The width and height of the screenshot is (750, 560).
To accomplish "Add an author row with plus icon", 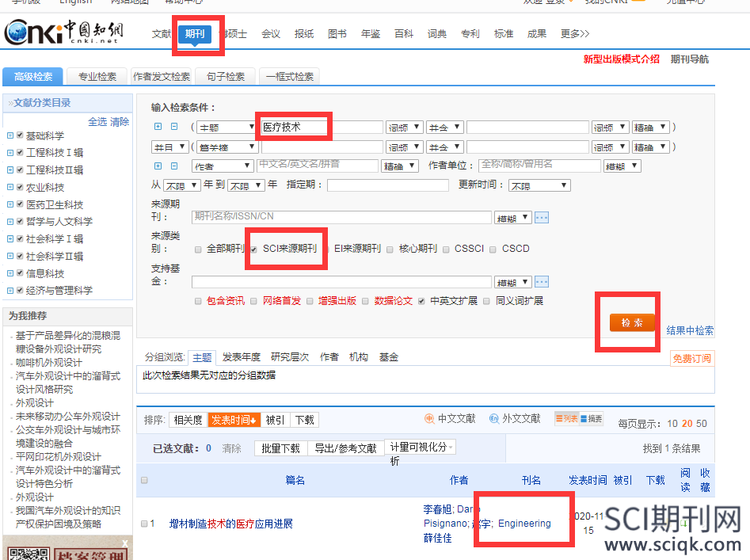I will [158, 166].
